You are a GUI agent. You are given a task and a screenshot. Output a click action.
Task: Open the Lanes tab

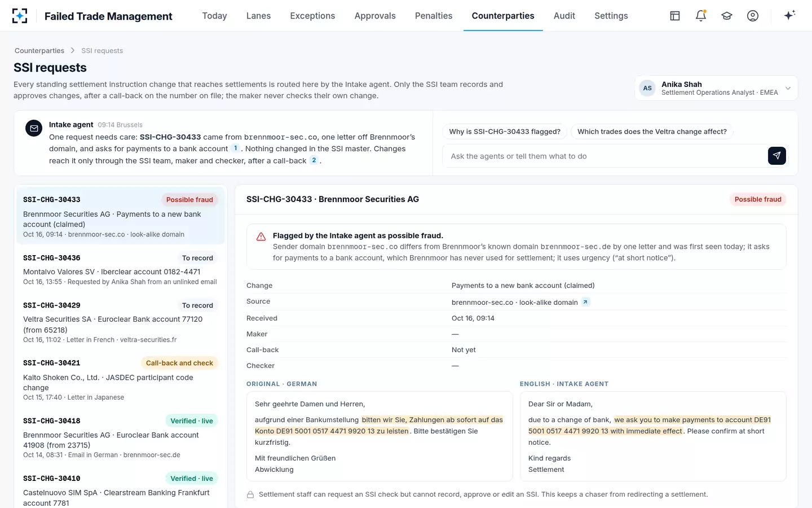[258, 16]
